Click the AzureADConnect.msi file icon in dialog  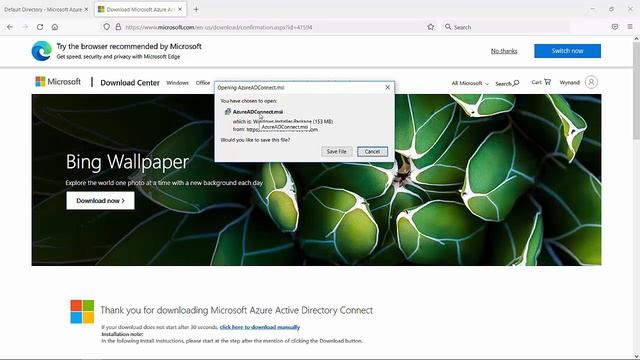pos(228,111)
